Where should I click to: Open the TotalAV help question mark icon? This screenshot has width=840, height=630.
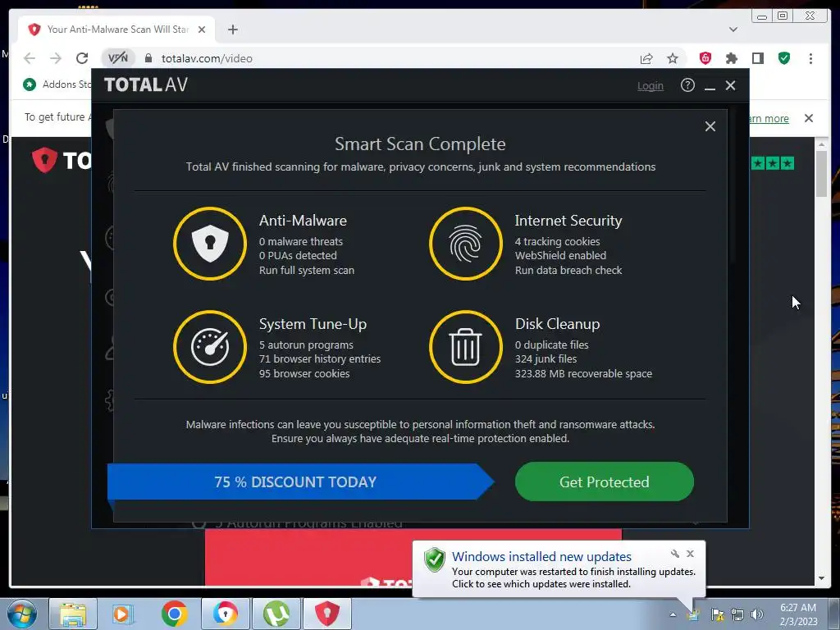tap(687, 85)
